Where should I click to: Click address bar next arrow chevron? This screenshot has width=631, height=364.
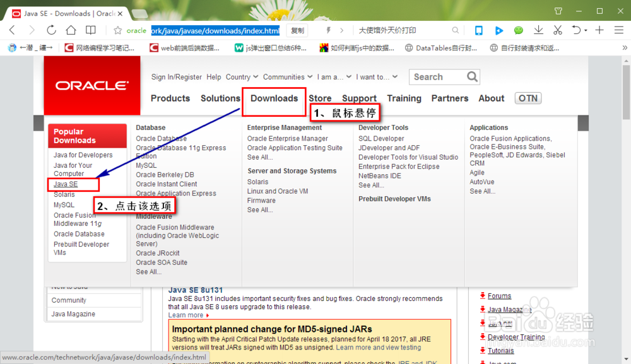point(341,30)
